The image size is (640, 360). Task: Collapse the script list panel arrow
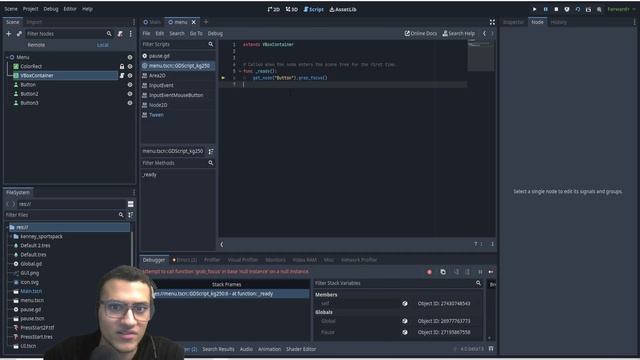pos(222,244)
